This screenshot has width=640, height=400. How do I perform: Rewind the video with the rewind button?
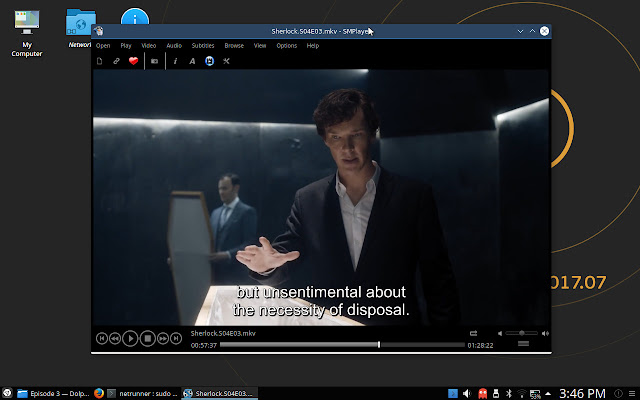tap(115, 338)
